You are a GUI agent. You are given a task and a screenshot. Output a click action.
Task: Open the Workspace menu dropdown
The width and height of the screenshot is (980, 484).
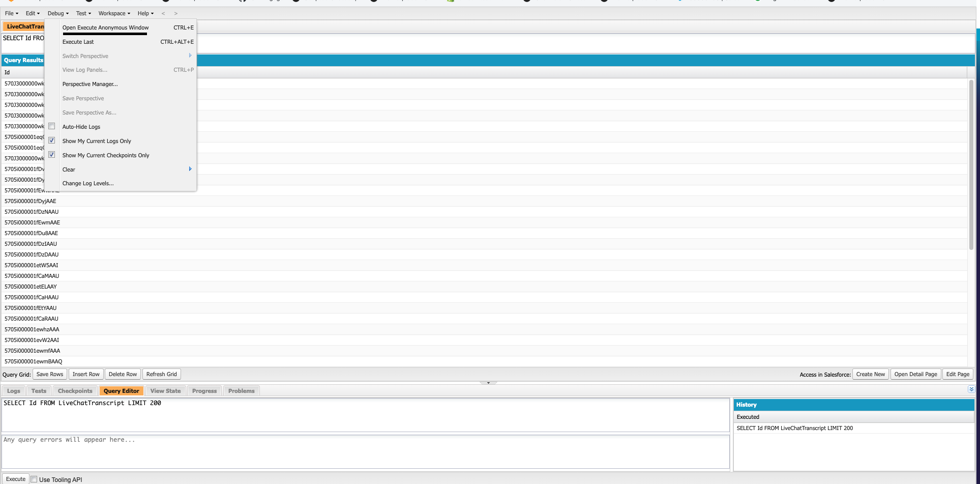pyautogui.click(x=114, y=13)
